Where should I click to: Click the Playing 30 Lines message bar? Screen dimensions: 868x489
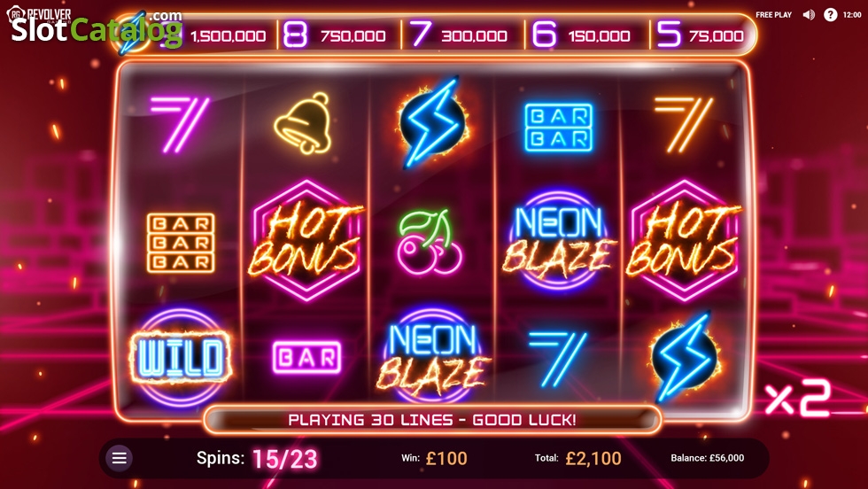pyautogui.click(x=432, y=420)
